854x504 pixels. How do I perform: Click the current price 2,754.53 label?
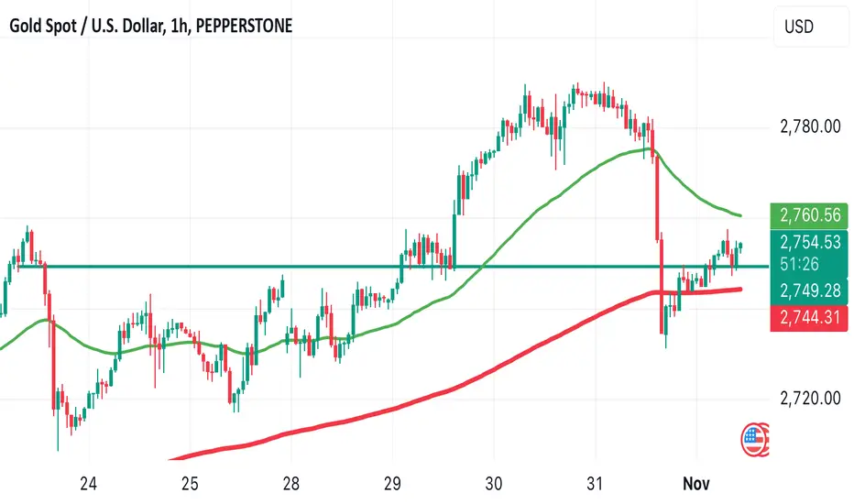coord(809,242)
